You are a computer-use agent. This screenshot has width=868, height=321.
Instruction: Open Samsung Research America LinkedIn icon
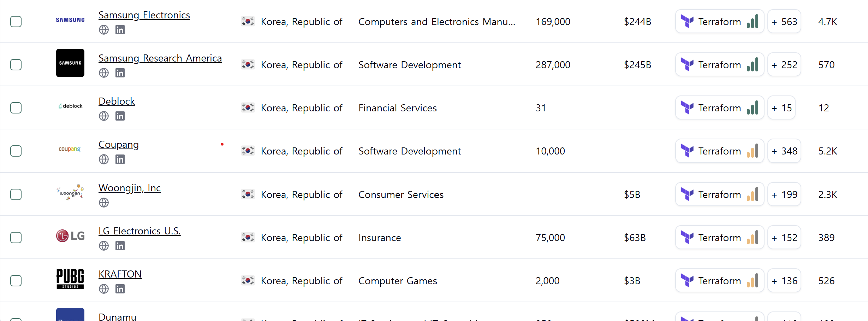click(x=120, y=73)
